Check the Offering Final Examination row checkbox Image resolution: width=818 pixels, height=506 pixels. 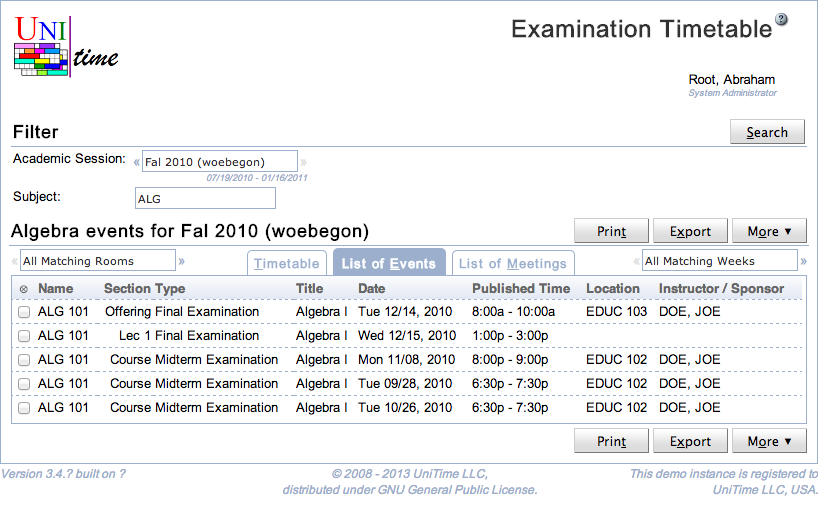click(x=24, y=312)
